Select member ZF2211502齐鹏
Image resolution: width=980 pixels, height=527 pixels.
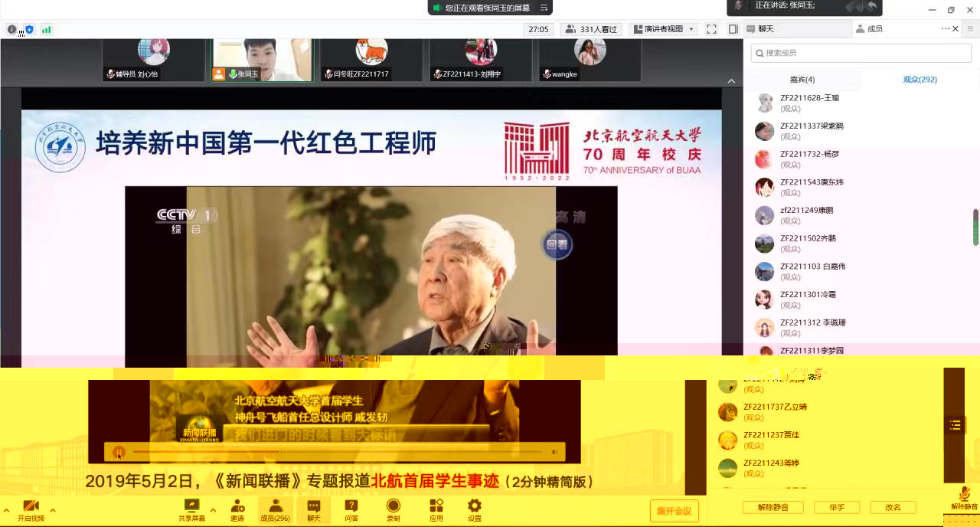click(x=857, y=244)
